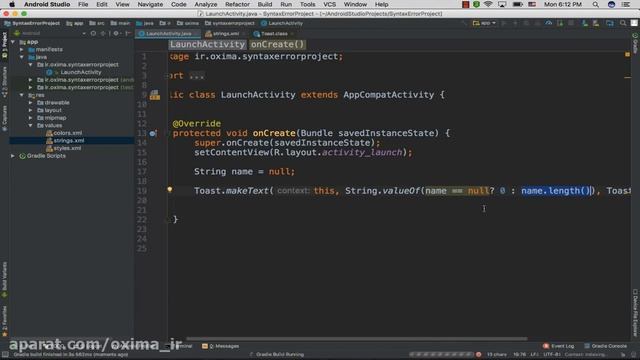Viewport: 640px width, 360px height.
Task: Collapse the res folder
Action: tap(22, 95)
